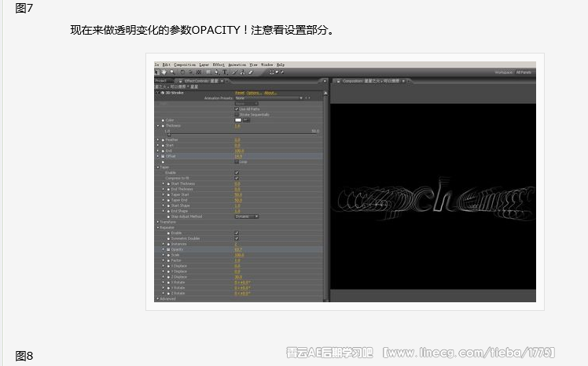Select the Hand tool

click(x=164, y=72)
